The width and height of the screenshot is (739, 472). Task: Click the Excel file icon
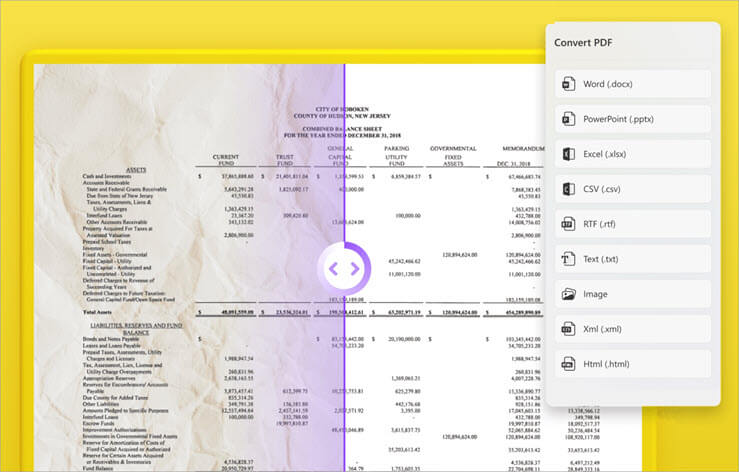[568, 154]
